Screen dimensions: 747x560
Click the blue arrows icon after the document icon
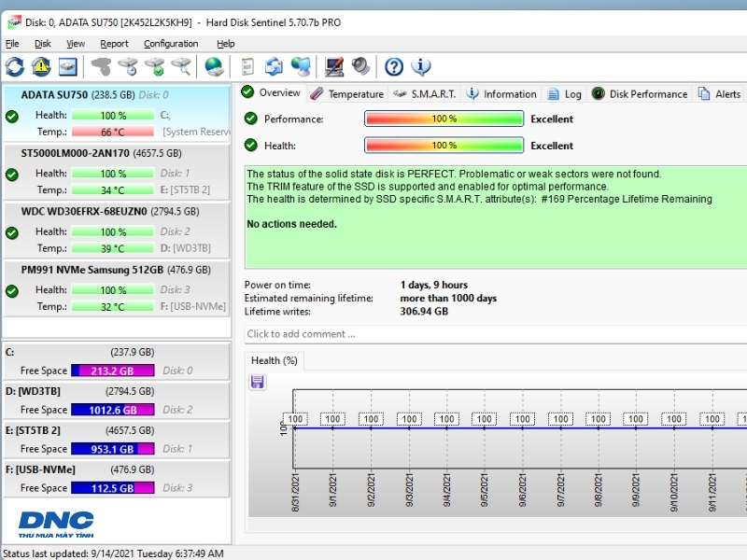(x=274, y=66)
